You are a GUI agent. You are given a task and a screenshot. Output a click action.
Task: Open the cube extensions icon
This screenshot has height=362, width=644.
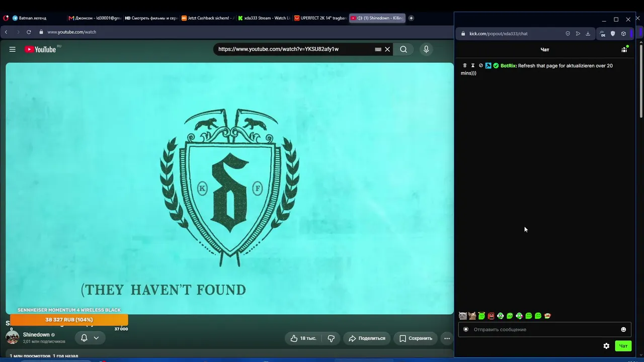623,34
